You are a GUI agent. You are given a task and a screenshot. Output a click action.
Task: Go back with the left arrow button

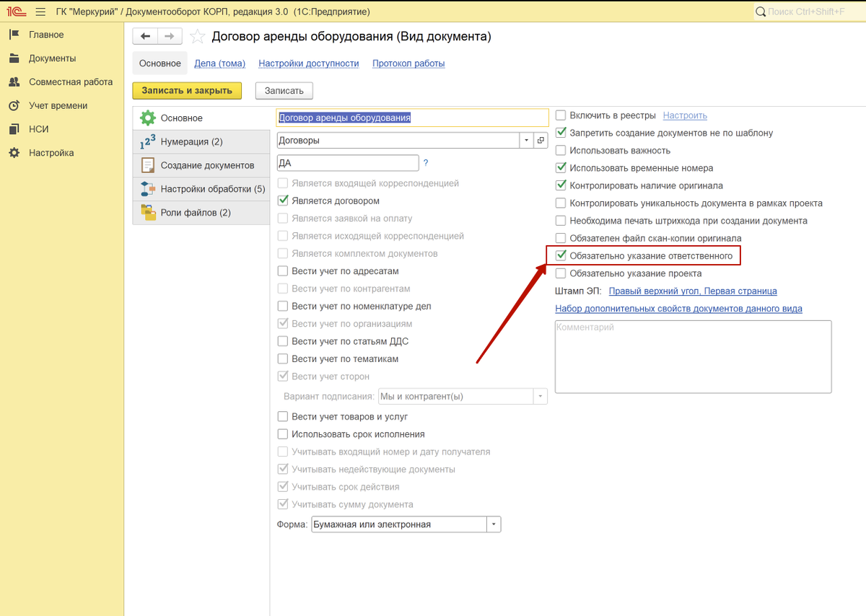pos(145,37)
